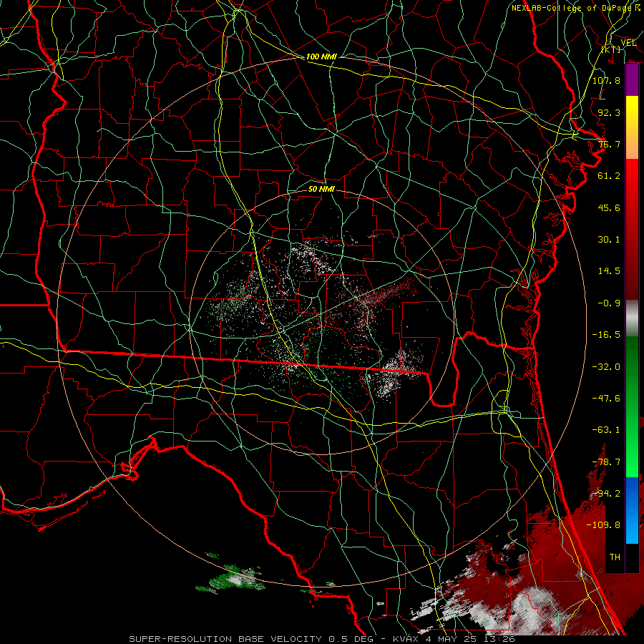Pick the purple segment of the velocity bar
The height and width of the screenshot is (644, 644).
pyautogui.click(x=632, y=80)
